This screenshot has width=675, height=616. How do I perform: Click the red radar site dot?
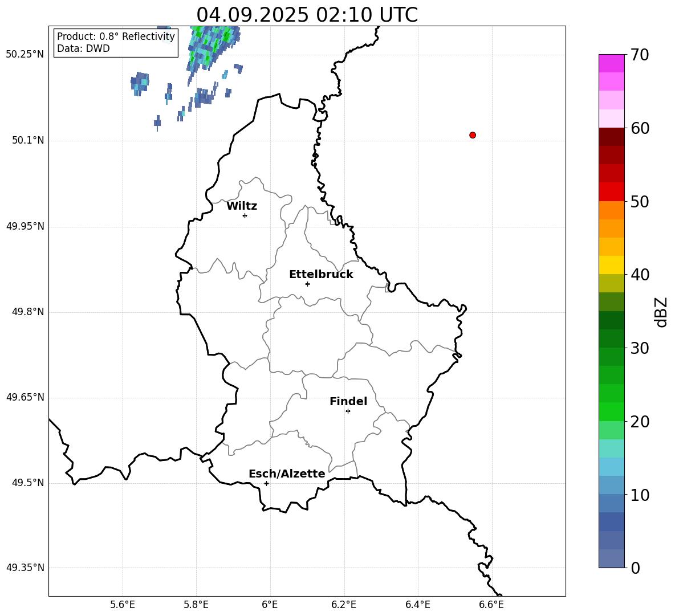pos(472,135)
